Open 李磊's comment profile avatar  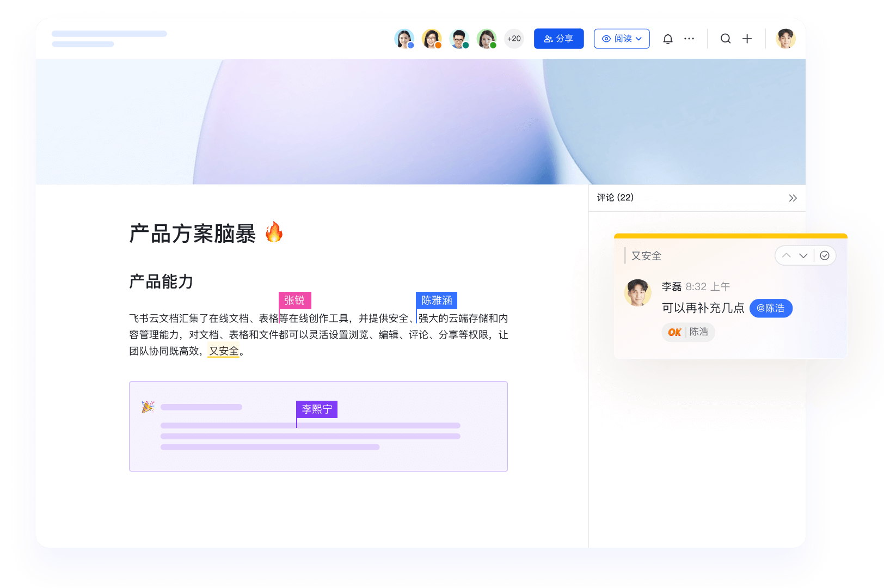coord(637,293)
